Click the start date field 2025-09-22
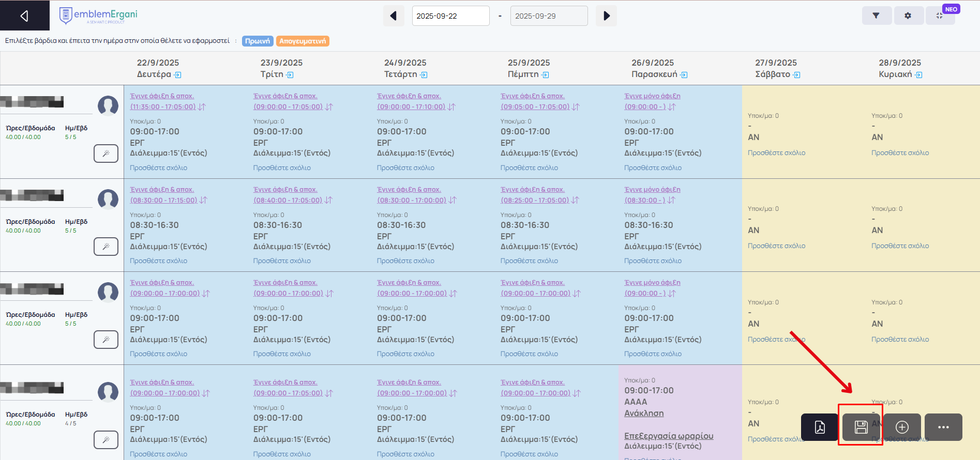 pyautogui.click(x=450, y=16)
